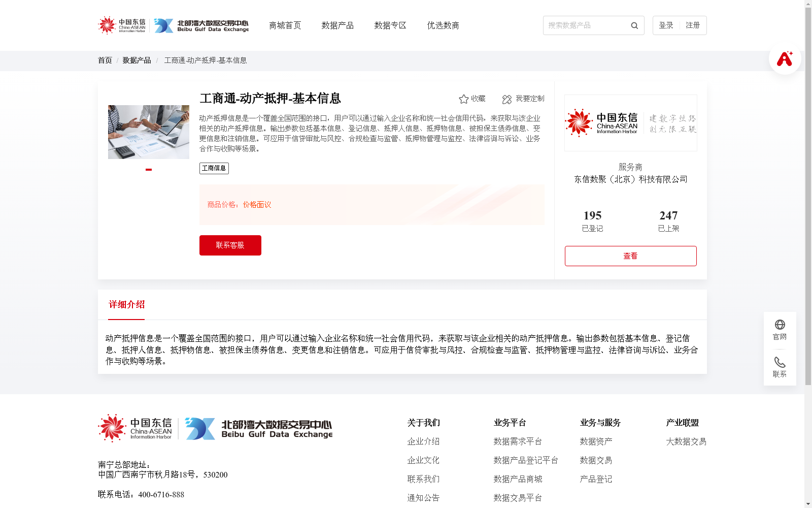Click 商品价格：价格面议 text
Screen dimensions: 812x508
[239, 205]
